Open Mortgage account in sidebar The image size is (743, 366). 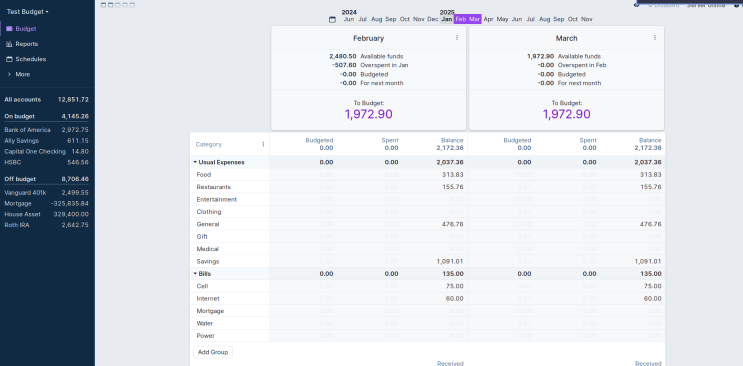pyautogui.click(x=46, y=203)
